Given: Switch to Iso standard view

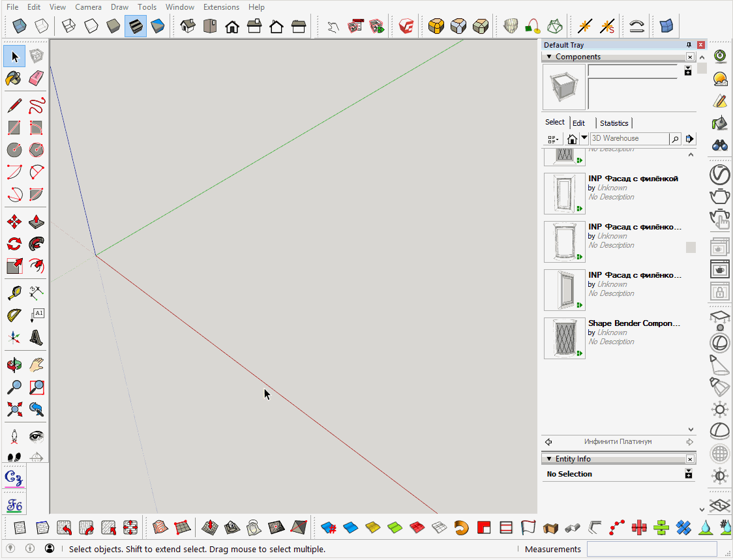Looking at the screenshot, I should [x=188, y=26].
